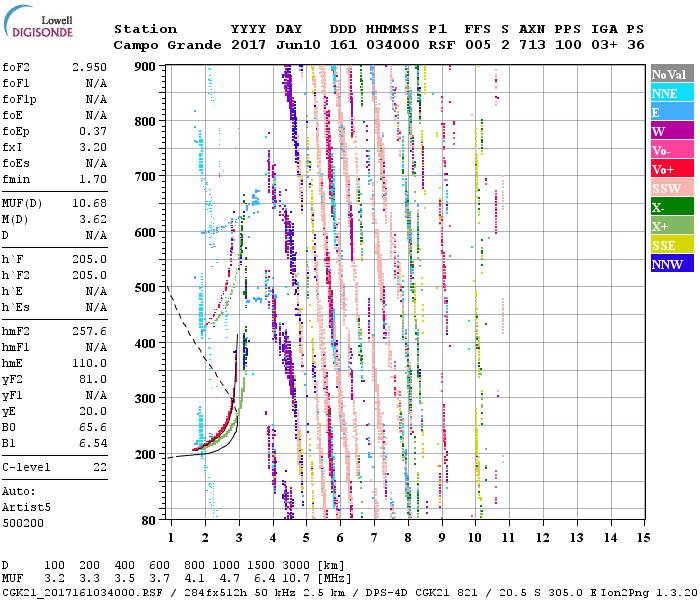This screenshot has width=700, height=600.
Task: Click the Campo Grande station name
Action: coord(167,45)
